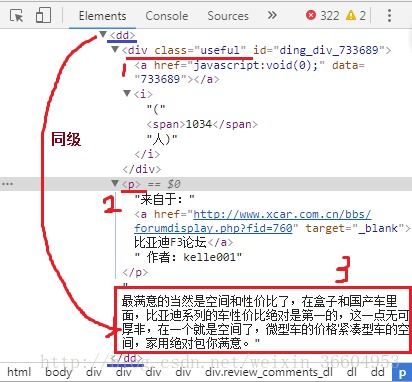The width and height of the screenshot is (412, 382).
Task: Select the "(" text node inside i
Action: click(x=156, y=109)
